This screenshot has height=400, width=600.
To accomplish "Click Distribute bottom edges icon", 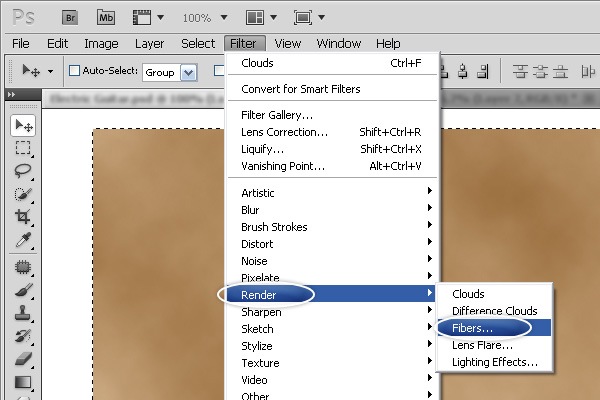I will coord(560,71).
